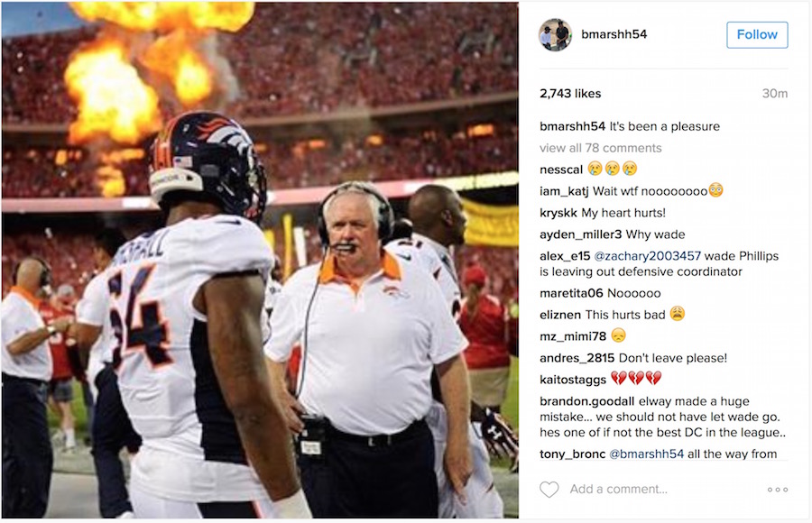This screenshot has width=812, height=523.
Task: Open commenter ayden_miller3's profile
Action: [x=580, y=234]
